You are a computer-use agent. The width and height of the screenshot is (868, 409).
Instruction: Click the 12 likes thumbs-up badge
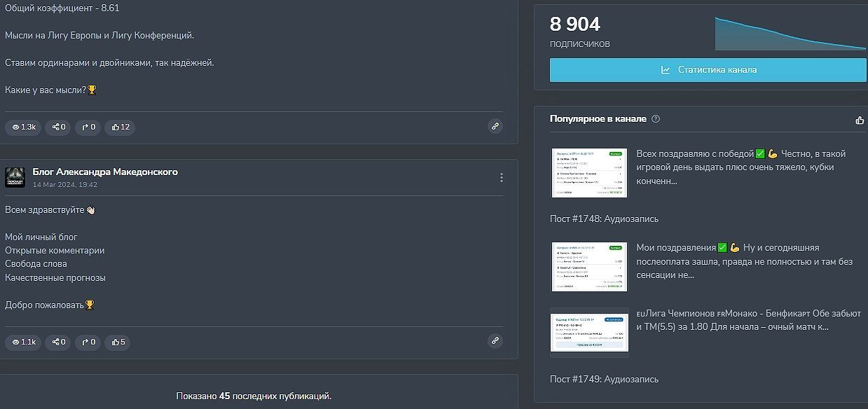(x=120, y=127)
